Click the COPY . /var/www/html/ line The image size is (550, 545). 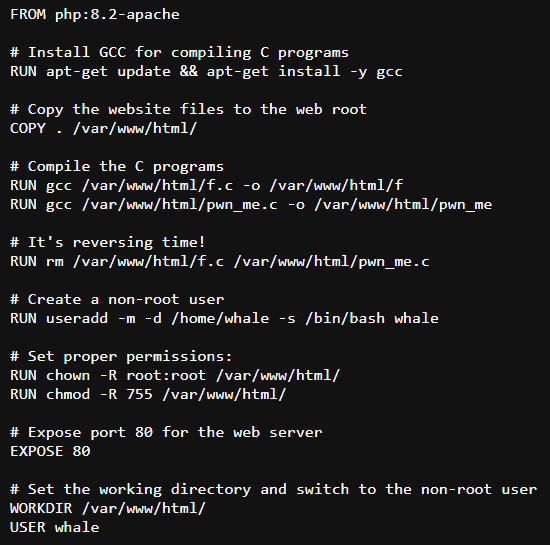103,128
